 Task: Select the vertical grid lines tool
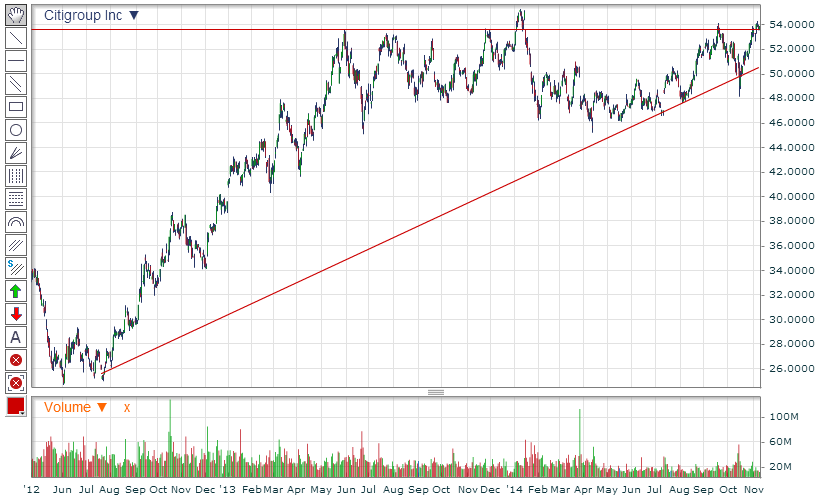[16, 176]
